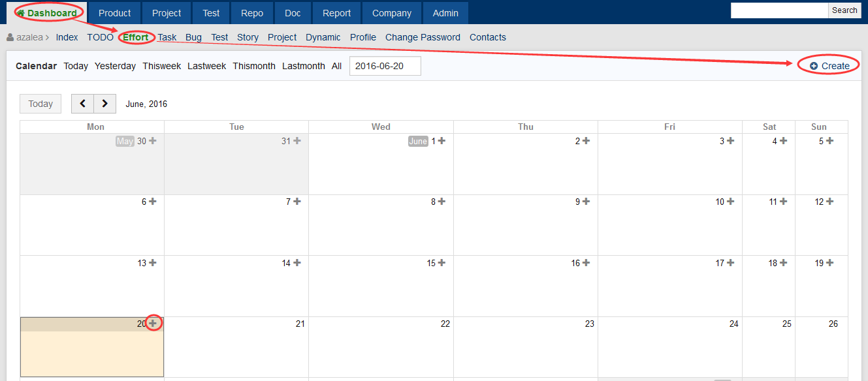Click the date field 2016-06-20
868x381 pixels.
pyautogui.click(x=385, y=66)
